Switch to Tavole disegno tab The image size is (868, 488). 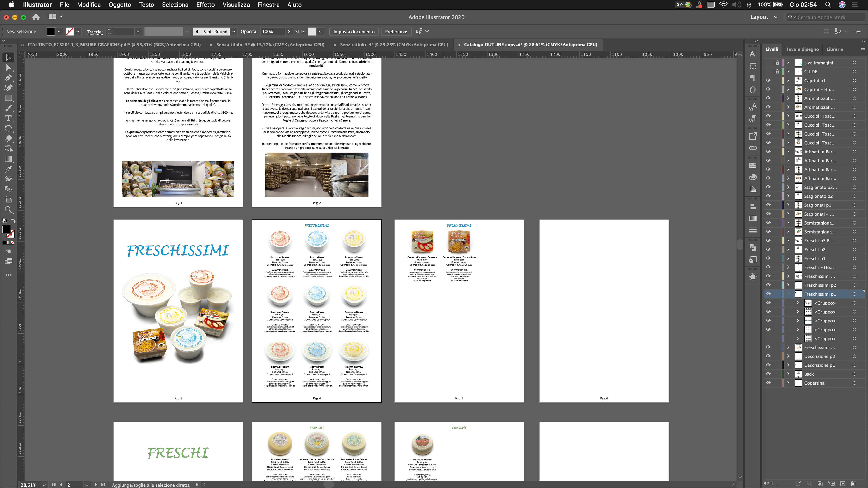point(802,49)
